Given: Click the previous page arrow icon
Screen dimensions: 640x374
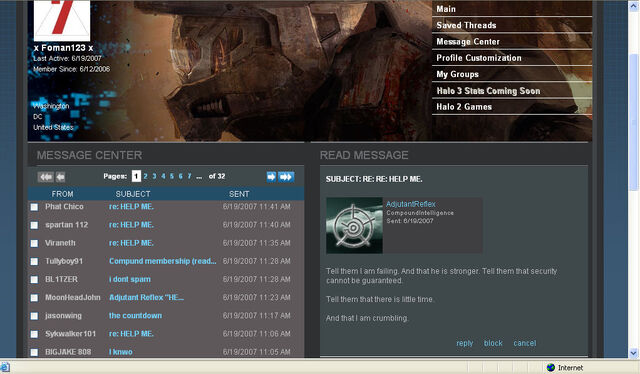Looking at the screenshot, I should click(60, 177).
